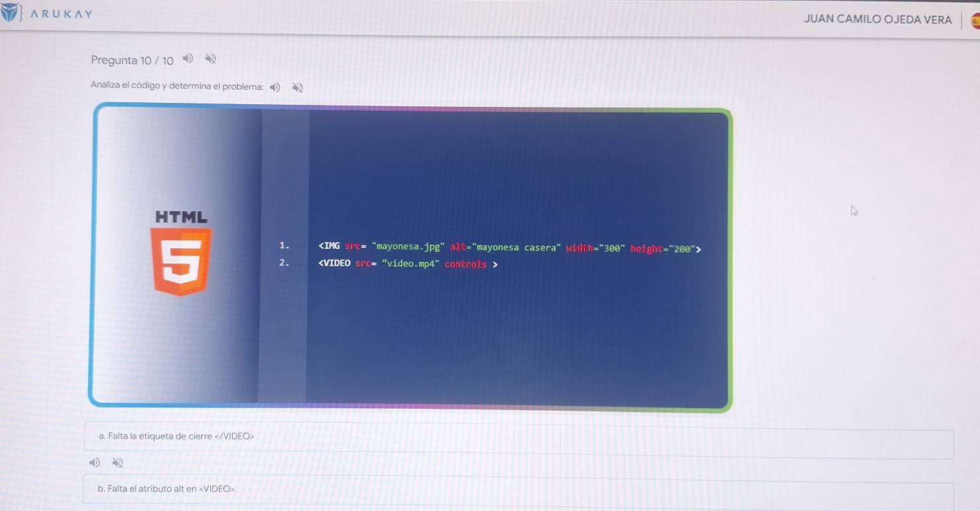
Task: Click the 'Pregunta 10 / 10' counter text
Action: (132, 61)
